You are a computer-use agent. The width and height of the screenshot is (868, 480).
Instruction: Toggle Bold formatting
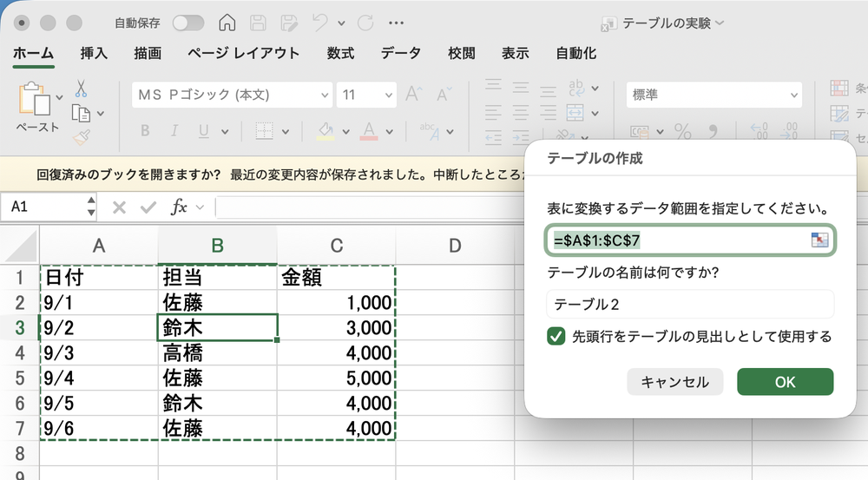tap(145, 131)
